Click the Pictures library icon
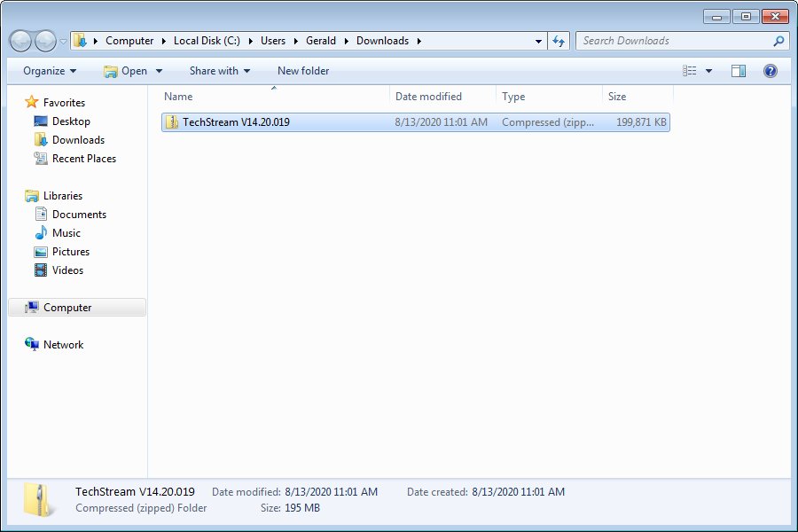Screen dimensions: 798x532 click(x=41, y=252)
